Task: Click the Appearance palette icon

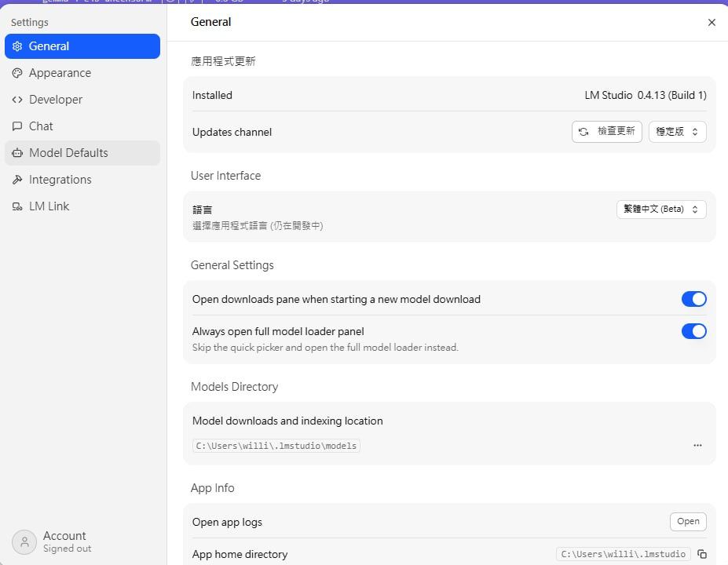Action: coord(17,73)
